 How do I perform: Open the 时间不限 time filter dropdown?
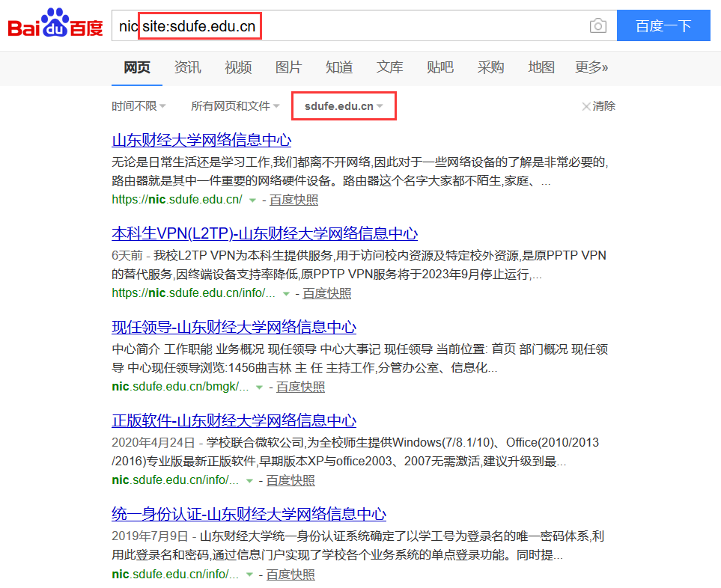pyautogui.click(x=139, y=106)
